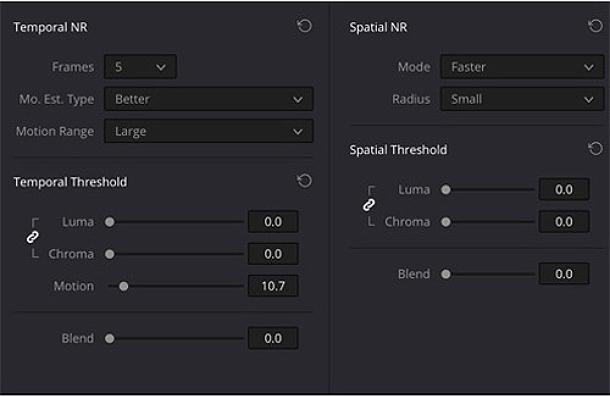Click the Spatial Luma value field
The width and height of the screenshot is (610, 397).
[x=564, y=190]
